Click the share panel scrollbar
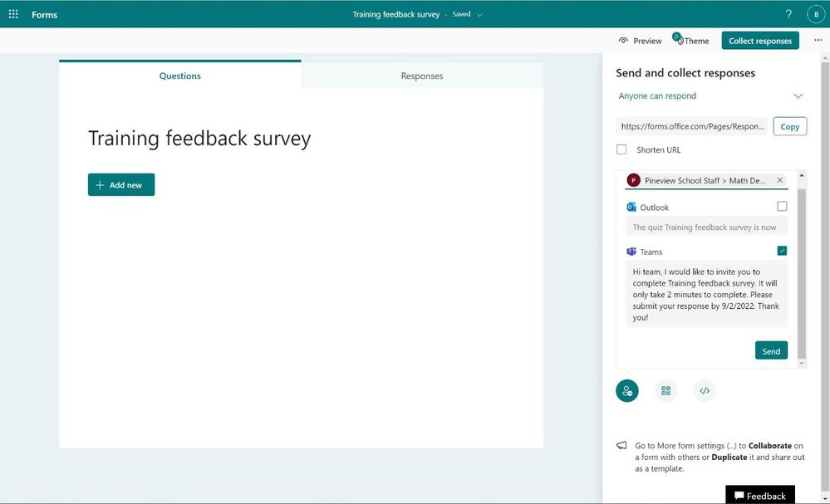The height and width of the screenshot is (504, 830). 802,273
